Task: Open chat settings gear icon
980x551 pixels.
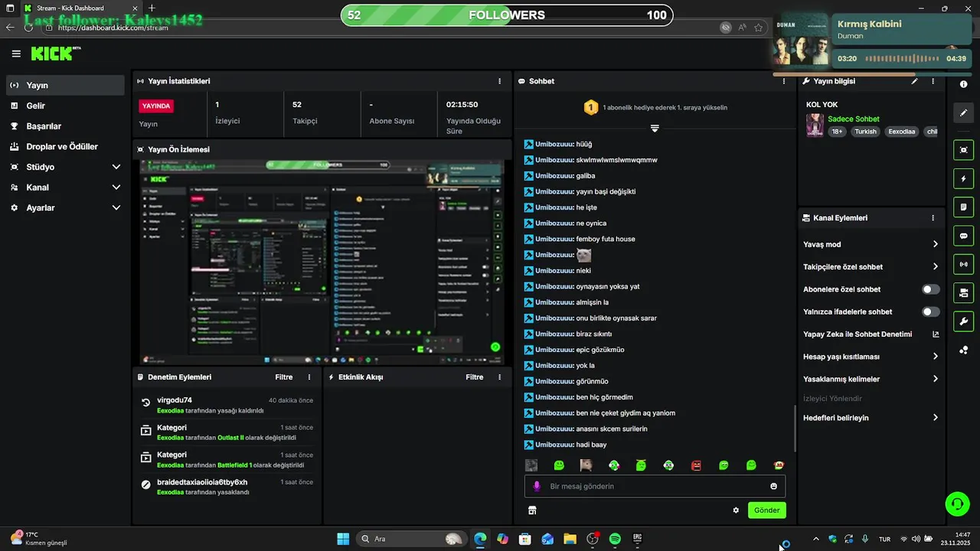Action: [x=736, y=510]
